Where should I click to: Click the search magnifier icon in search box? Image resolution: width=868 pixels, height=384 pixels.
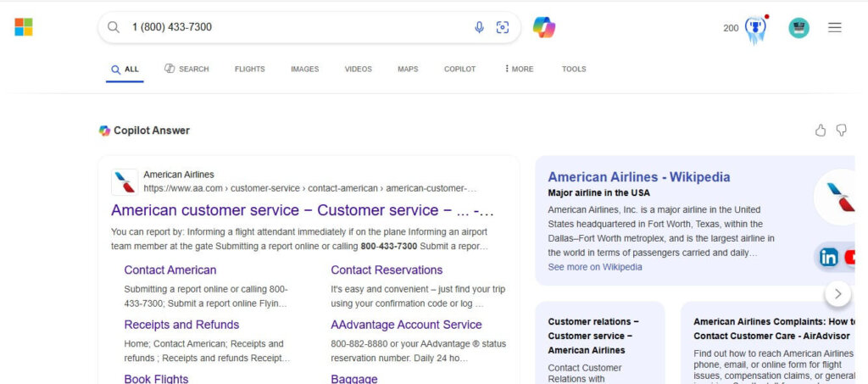click(x=114, y=27)
